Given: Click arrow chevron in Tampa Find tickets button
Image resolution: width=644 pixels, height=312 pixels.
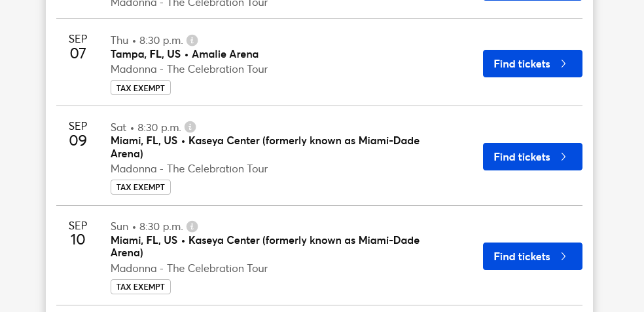Looking at the screenshot, I should click(564, 64).
